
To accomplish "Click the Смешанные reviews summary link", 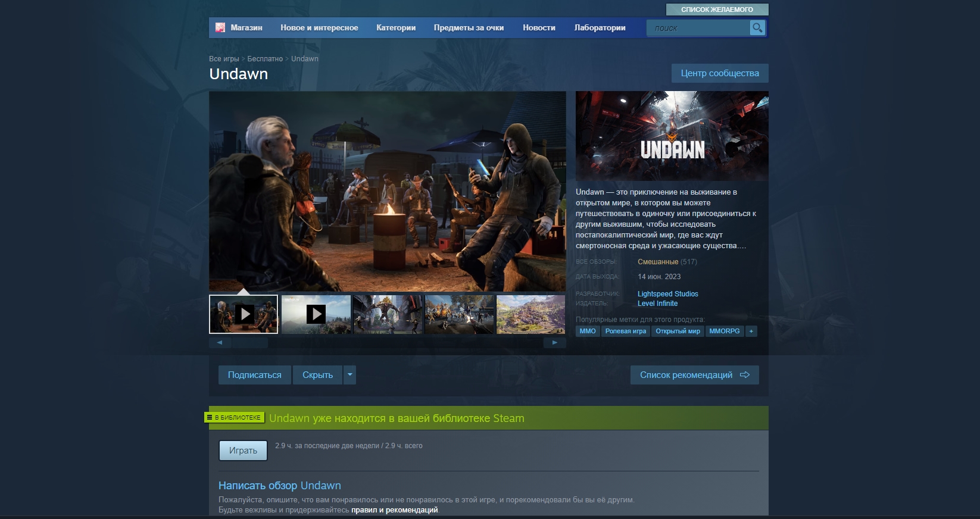I will [x=658, y=262].
